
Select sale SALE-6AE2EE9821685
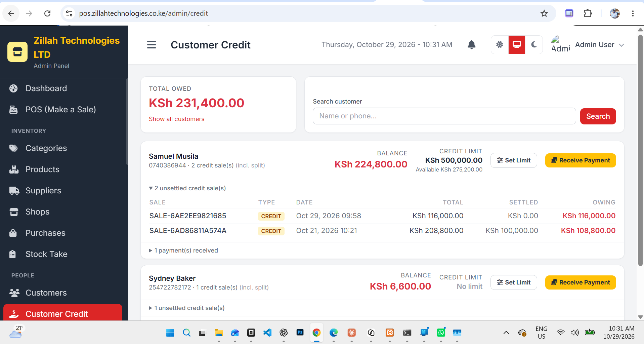click(188, 216)
